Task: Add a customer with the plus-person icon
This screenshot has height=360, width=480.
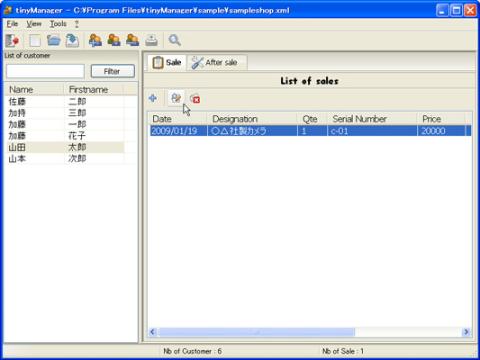Action: click(95, 40)
